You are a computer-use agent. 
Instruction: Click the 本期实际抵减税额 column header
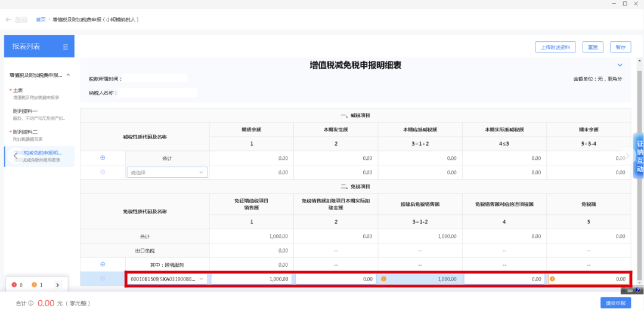tap(504, 129)
